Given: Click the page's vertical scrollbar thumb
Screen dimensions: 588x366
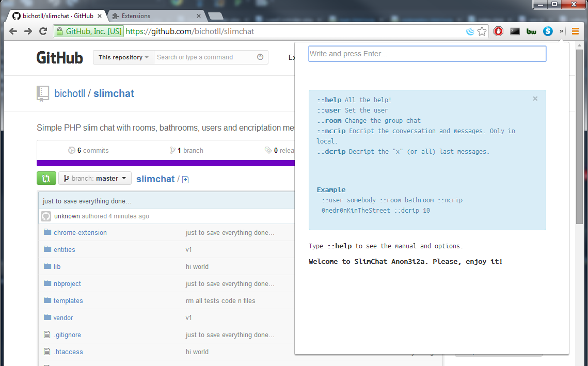Looking at the screenshot, I should (x=580, y=137).
